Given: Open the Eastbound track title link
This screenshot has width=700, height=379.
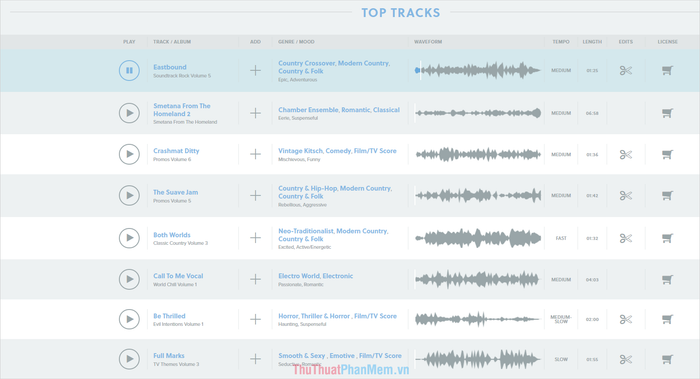Looking at the screenshot, I should (x=170, y=67).
